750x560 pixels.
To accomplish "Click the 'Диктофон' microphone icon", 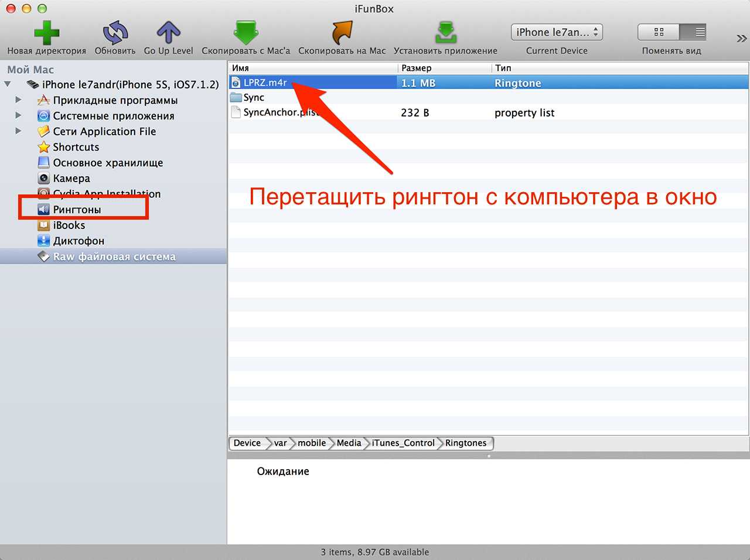I will [x=43, y=241].
